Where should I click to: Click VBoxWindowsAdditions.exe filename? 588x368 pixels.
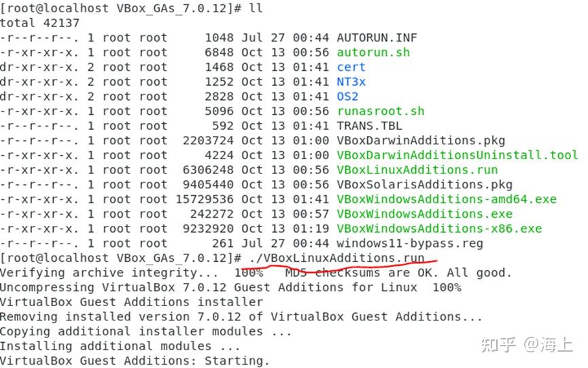424,214
